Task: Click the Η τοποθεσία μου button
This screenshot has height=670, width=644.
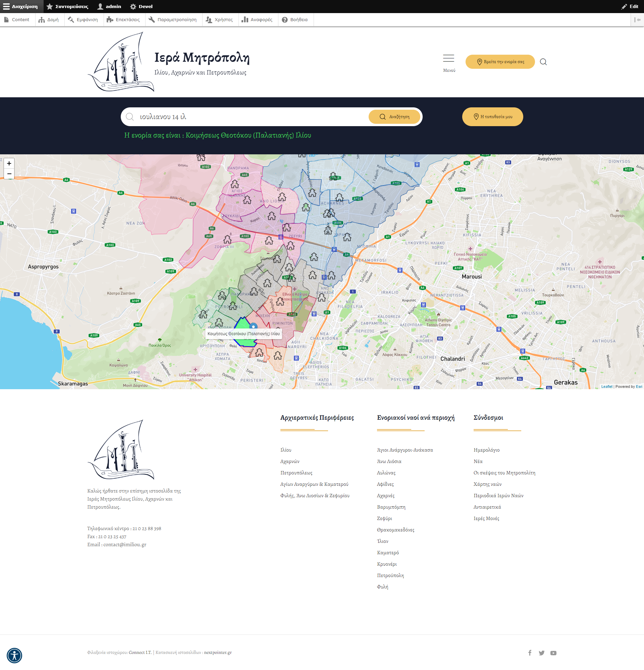Action: (x=492, y=117)
